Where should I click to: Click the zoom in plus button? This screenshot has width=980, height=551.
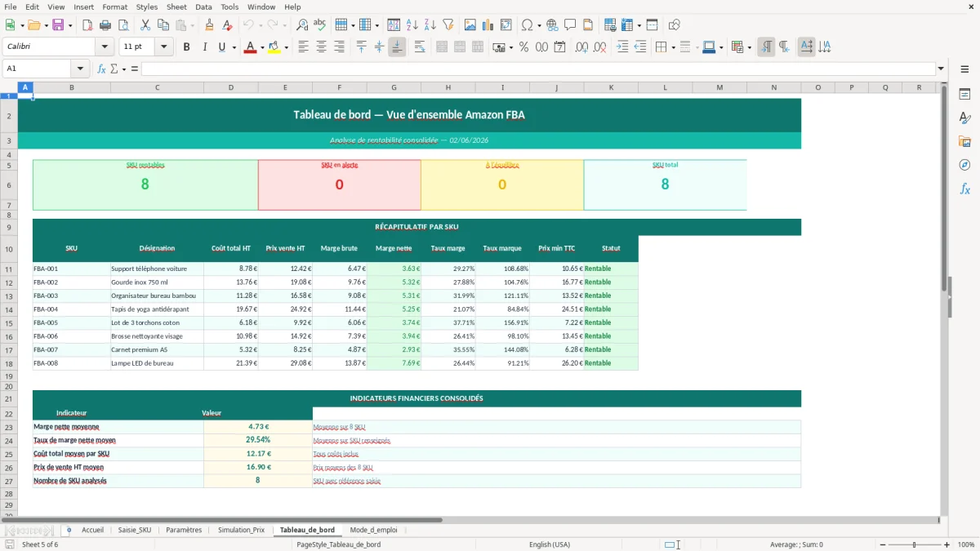947,544
